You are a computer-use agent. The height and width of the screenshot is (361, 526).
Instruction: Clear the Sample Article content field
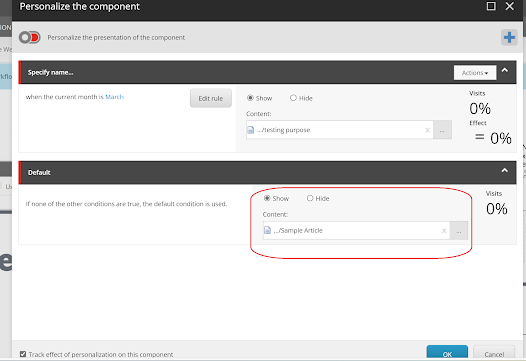click(444, 231)
